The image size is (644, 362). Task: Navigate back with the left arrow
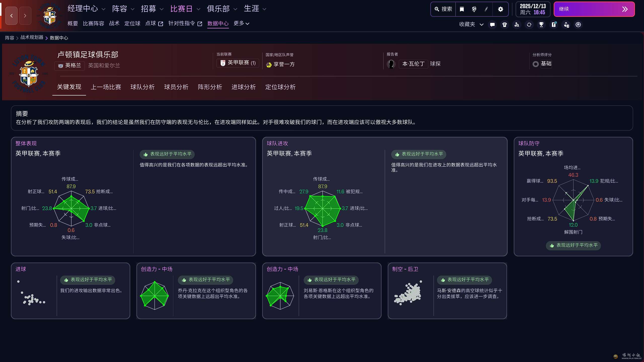point(12,16)
